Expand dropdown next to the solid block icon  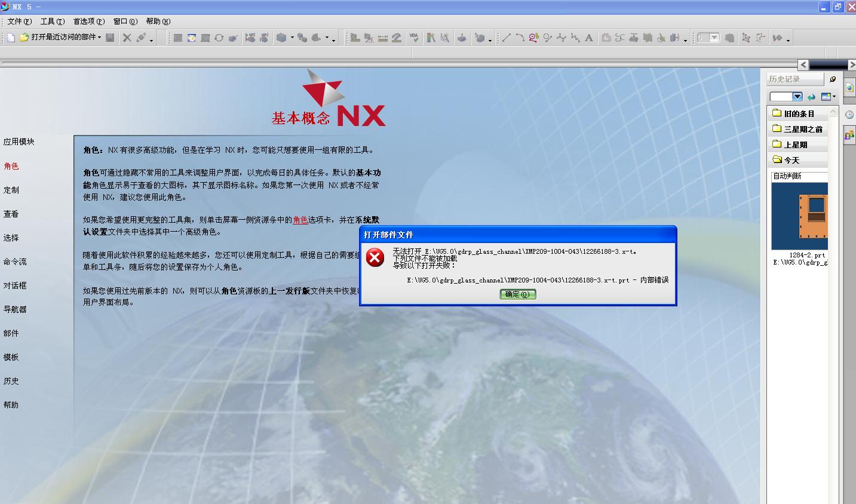292,38
